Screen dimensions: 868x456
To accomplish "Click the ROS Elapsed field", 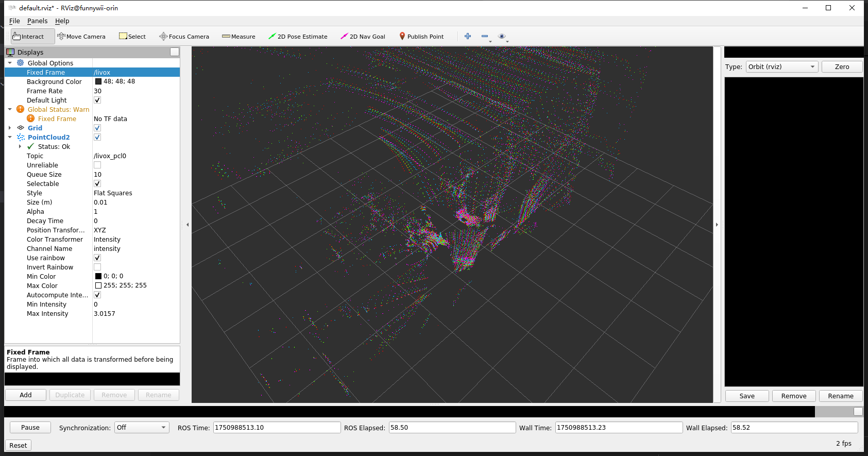I will [452, 428].
